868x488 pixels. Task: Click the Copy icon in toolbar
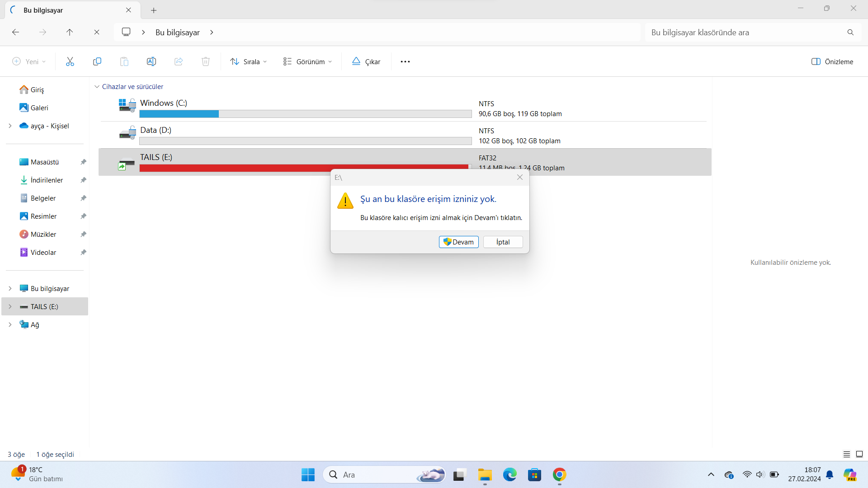click(97, 61)
